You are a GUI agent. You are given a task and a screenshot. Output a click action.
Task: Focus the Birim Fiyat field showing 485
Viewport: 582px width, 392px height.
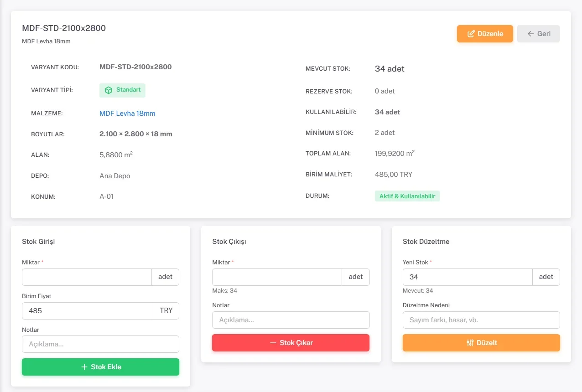coord(88,311)
